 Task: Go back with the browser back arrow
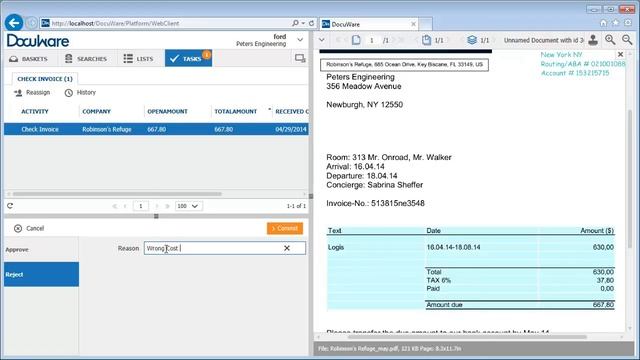click(x=14, y=23)
